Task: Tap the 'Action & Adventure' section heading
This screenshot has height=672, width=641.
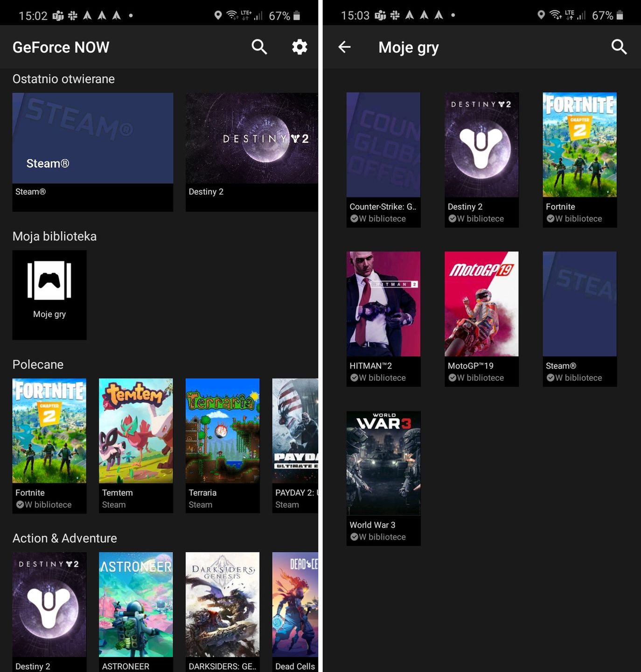Action: click(x=65, y=538)
